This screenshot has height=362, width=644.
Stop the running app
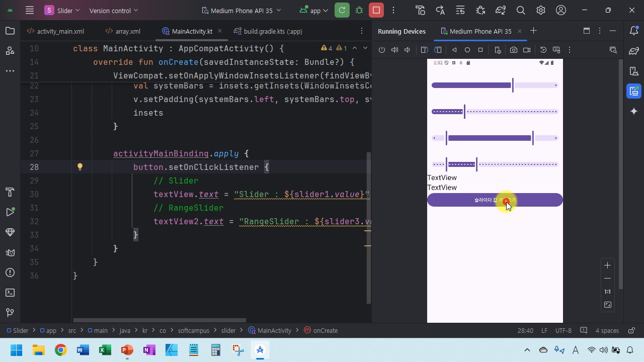(x=376, y=10)
